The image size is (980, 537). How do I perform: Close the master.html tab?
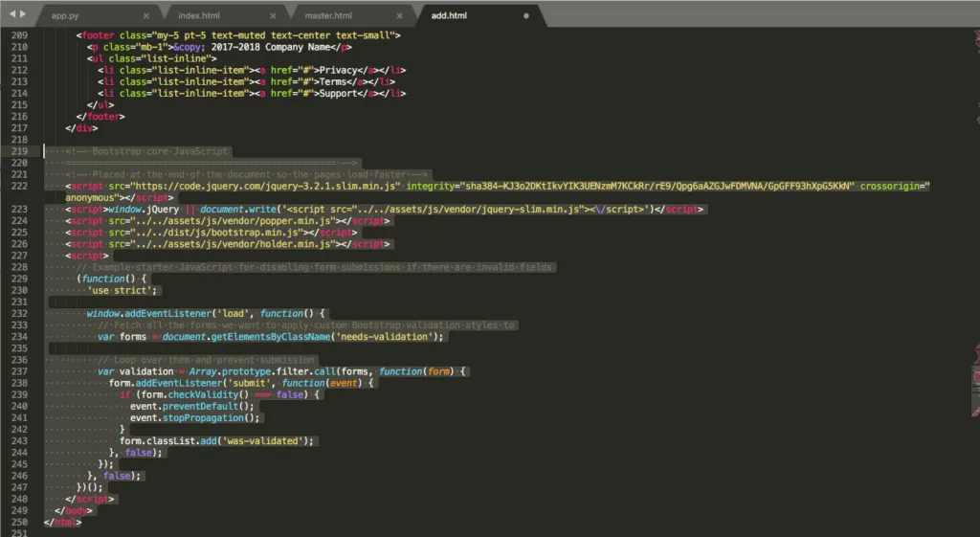(x=399, y=15)
